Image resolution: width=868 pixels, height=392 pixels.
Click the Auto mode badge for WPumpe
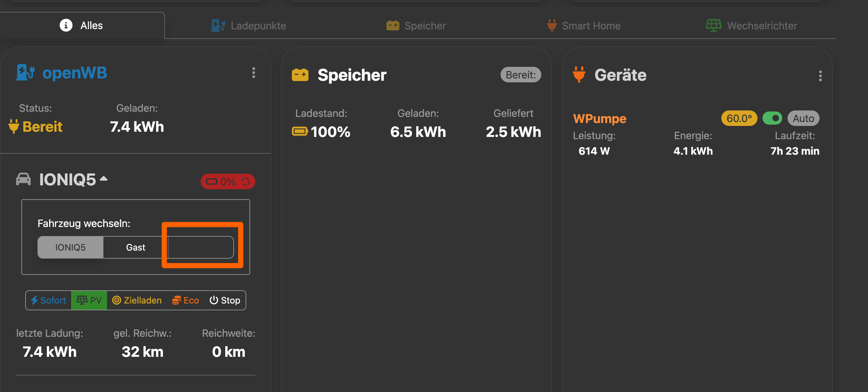click(803, 118)
